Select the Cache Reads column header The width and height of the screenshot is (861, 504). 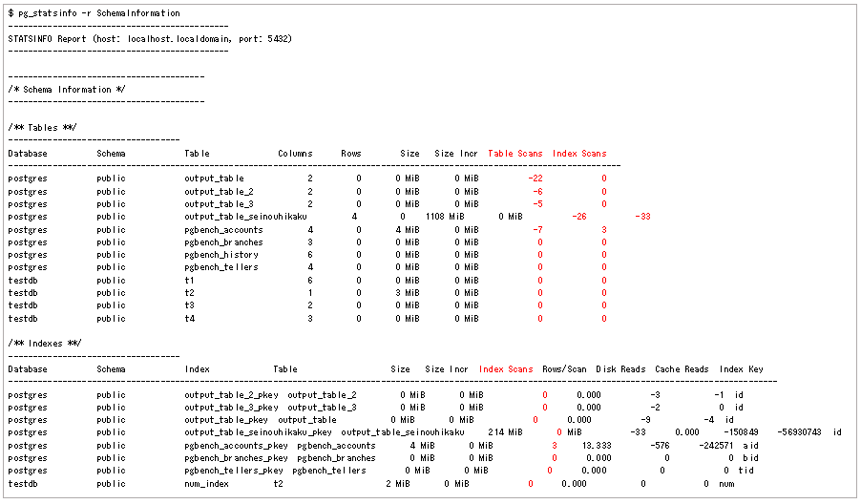(x=682, y=369)
